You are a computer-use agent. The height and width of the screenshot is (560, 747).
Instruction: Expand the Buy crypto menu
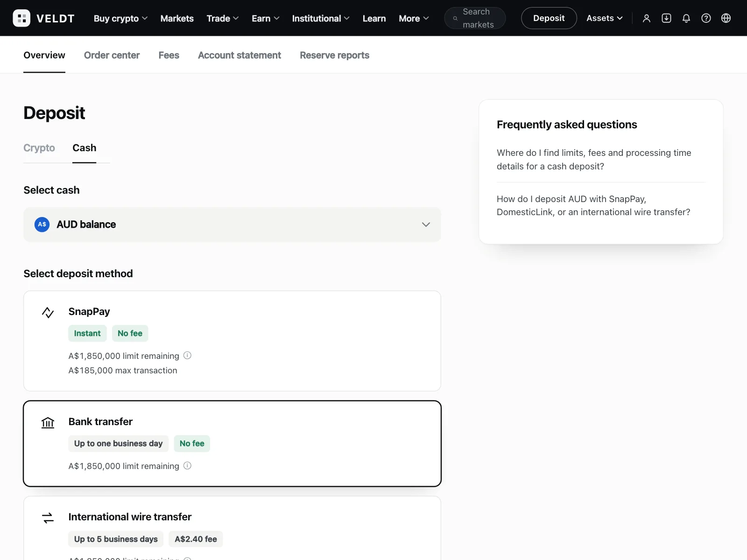tap(120, 18)
